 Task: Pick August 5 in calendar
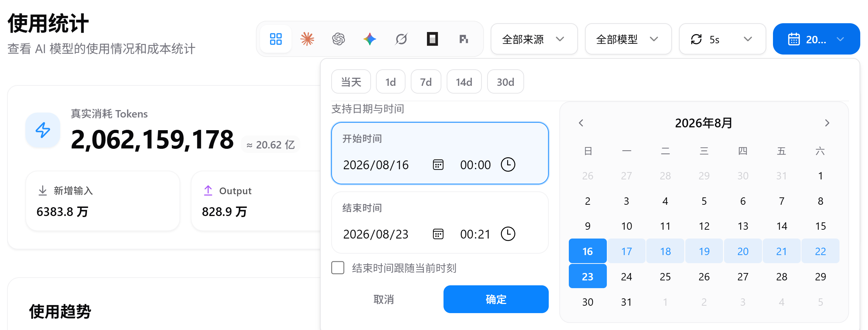coord(704,201)
